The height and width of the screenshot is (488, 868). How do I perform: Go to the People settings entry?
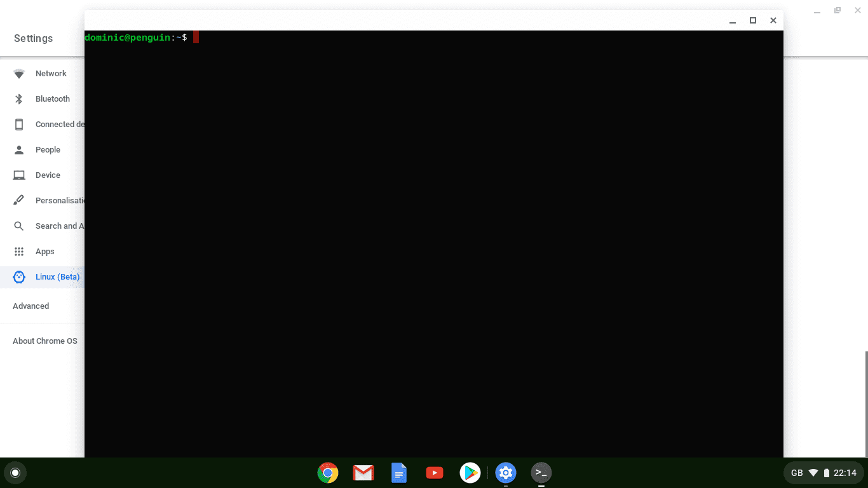[47, 149]
